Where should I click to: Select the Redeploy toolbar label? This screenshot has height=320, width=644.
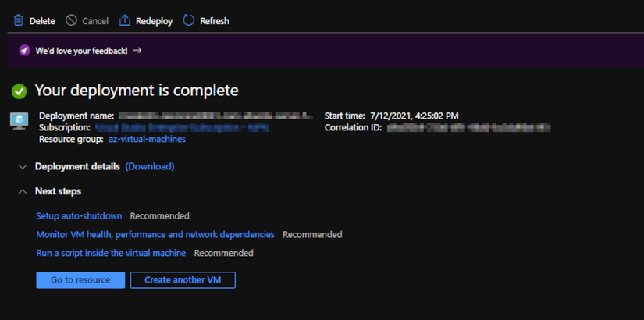[154, 21]
